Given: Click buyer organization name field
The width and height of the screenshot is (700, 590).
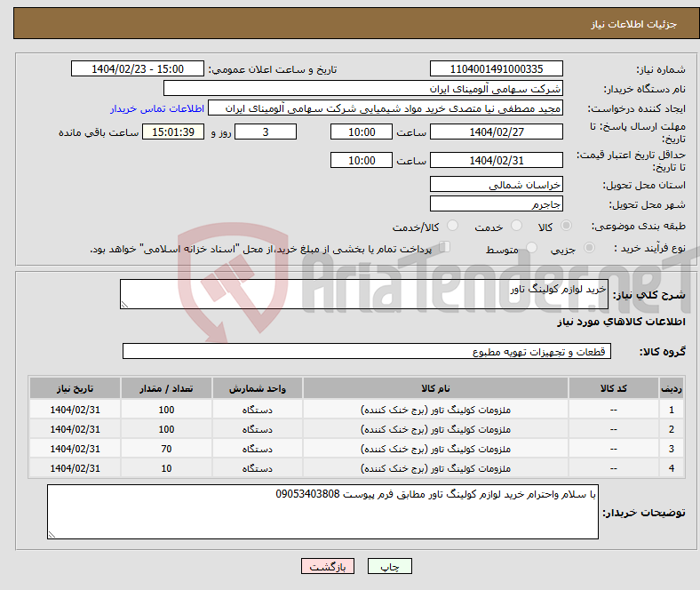Looking at the screenshot, I should coord(363,89).
